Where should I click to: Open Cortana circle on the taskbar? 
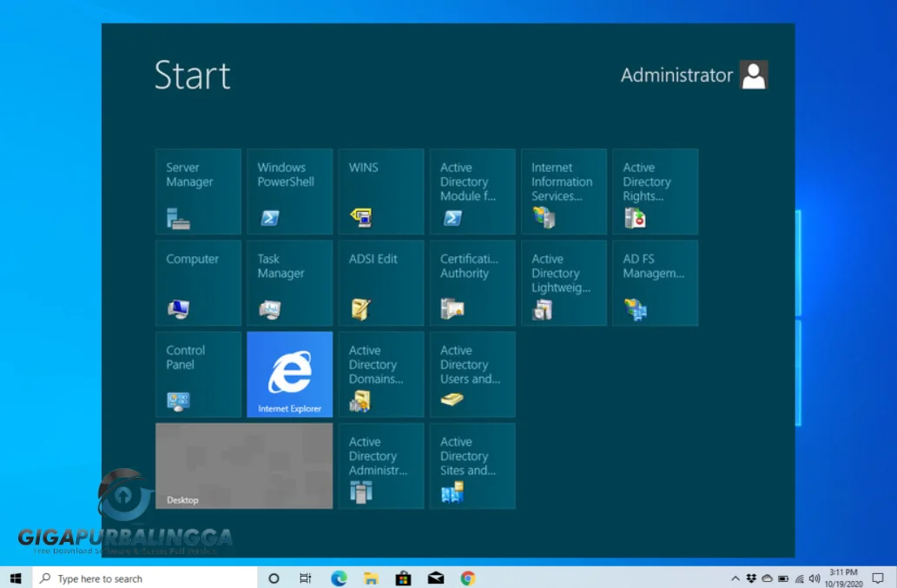pos(274,578)
